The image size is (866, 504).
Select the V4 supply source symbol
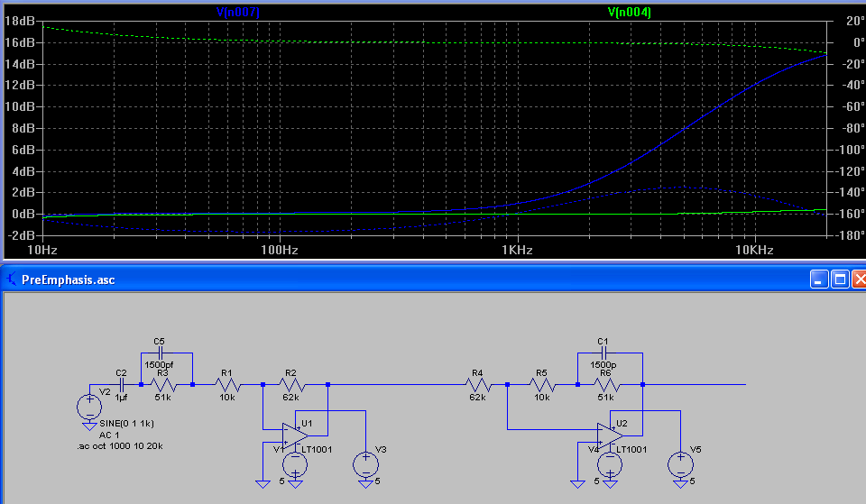[610, 464]
